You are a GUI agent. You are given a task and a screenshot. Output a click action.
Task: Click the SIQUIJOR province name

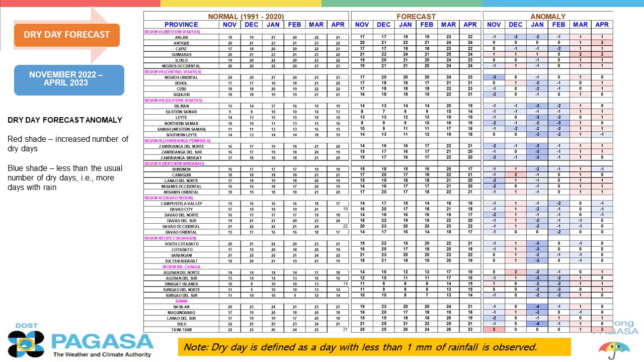pos(181,95)
